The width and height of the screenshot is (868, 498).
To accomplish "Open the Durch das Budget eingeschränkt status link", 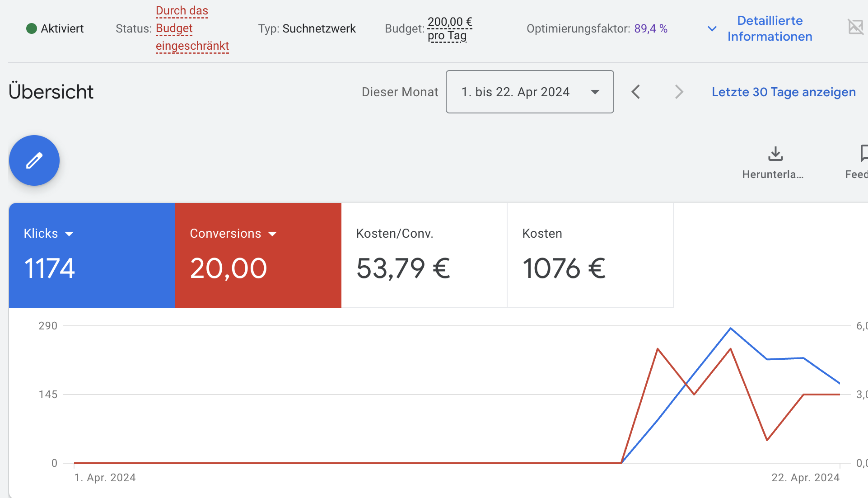I will [192, 28].
